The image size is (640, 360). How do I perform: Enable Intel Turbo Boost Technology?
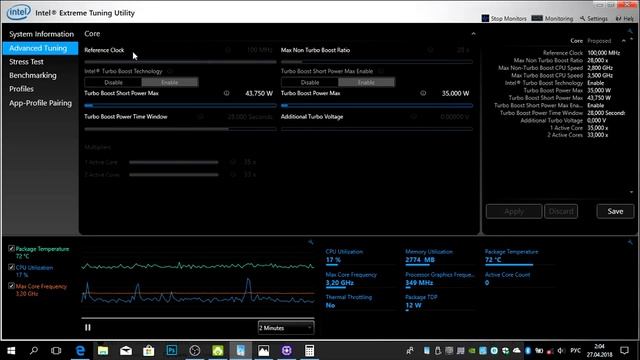coord(170,82)
